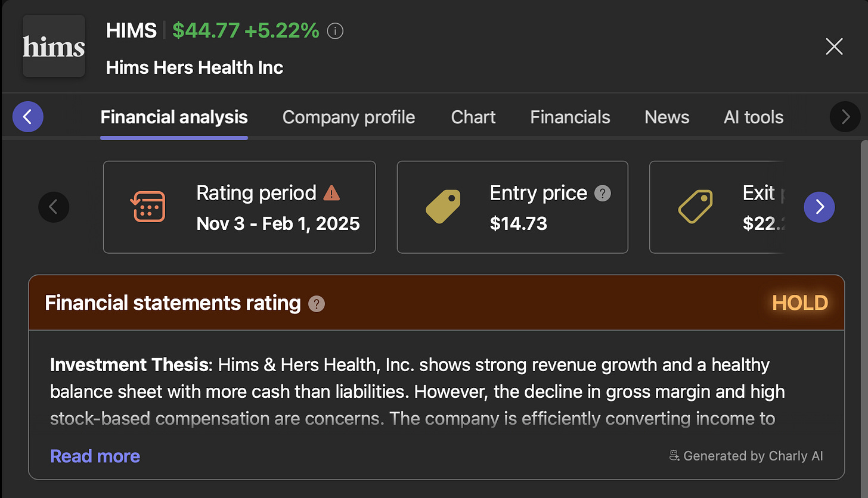868x498 pixels.
Task: Close the HIMS stock panel
Action: click(x=834, y=46)
